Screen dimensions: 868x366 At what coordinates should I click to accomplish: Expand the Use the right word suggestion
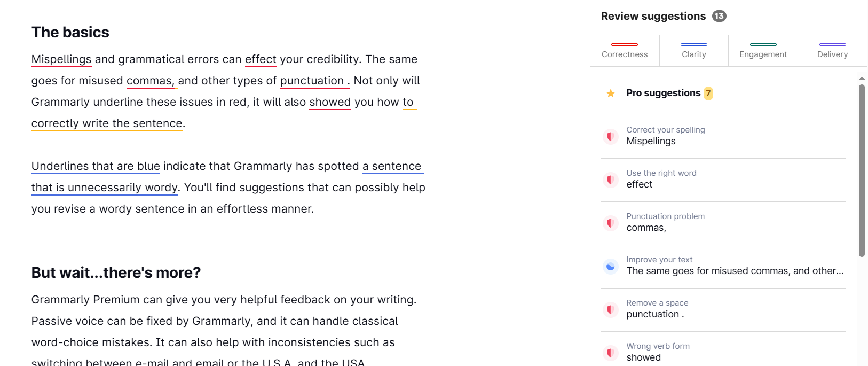click(723, 180)
